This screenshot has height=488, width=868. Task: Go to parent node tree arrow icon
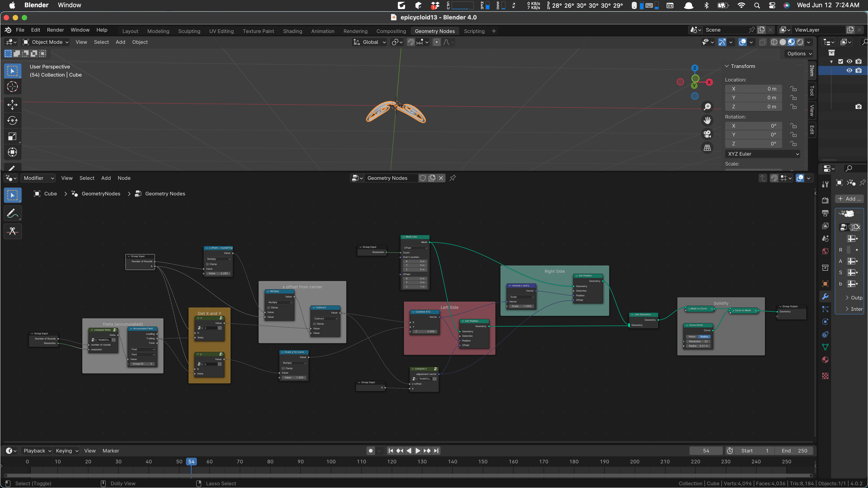click(763, 178)
